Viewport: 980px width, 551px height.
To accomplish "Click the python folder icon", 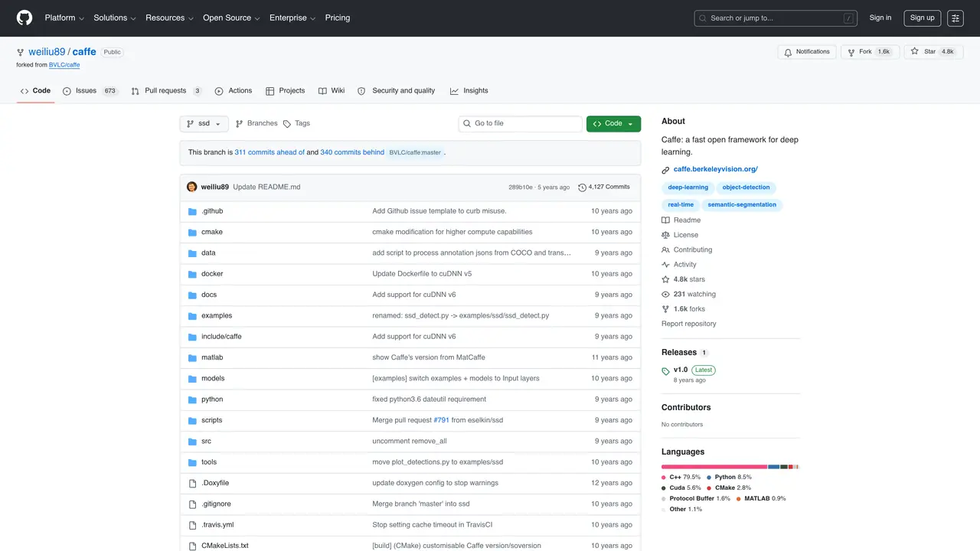I will pyautogui.click(x=193, y=399).
